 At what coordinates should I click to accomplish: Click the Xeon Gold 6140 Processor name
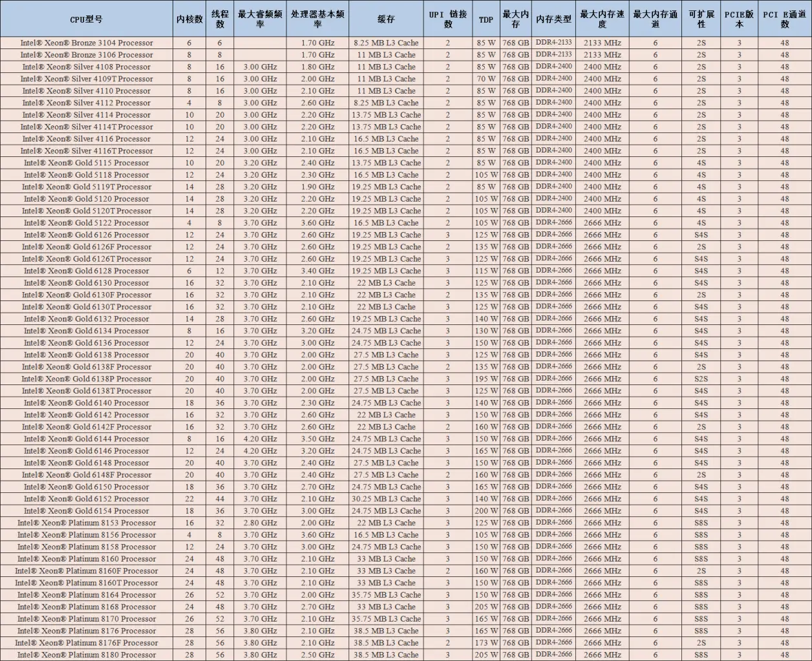tap(87, 403)
